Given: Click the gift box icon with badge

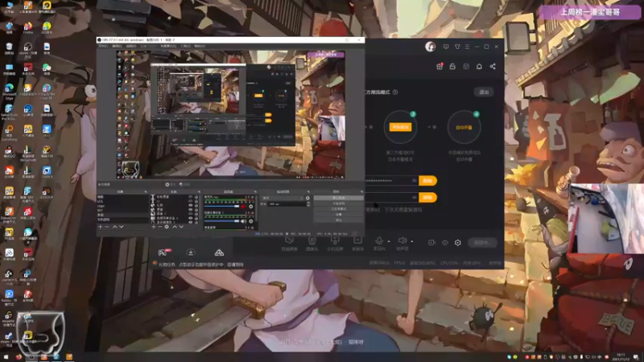Looking at the screenshot, I should coord(440,67).
